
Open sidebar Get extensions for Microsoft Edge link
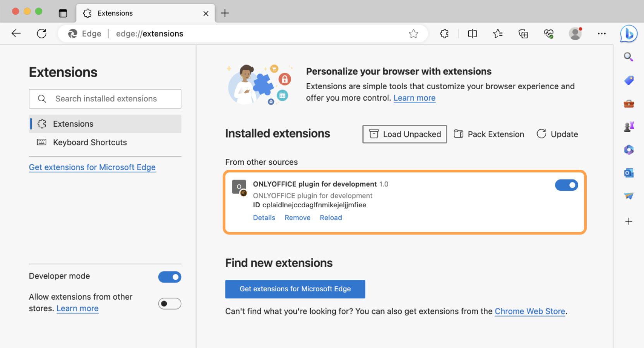tap(92, 167)
